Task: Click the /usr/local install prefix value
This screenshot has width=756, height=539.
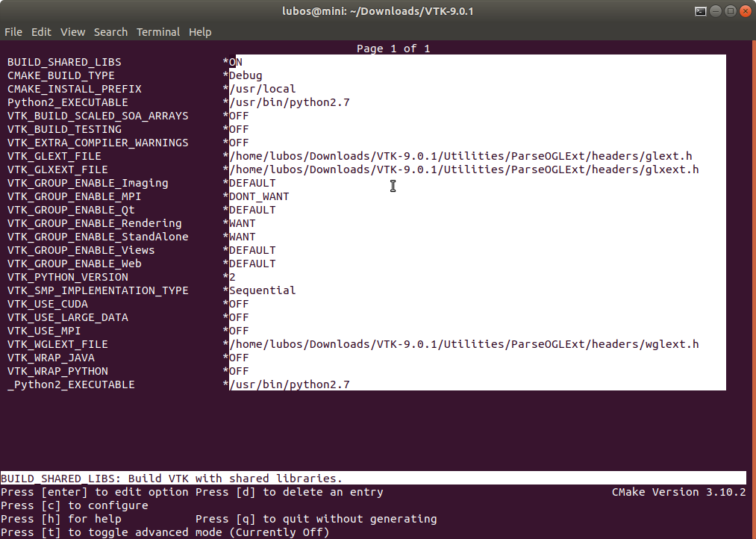Action: click(263, 89)
